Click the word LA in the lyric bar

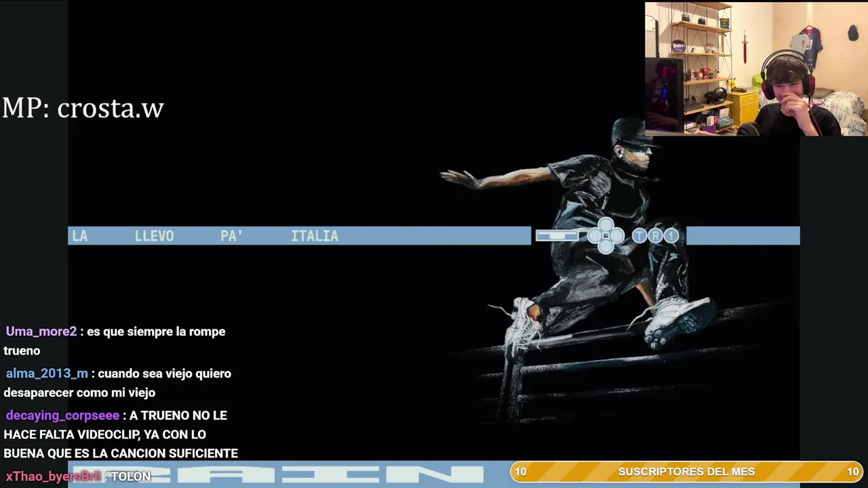[x=80, y=236]
